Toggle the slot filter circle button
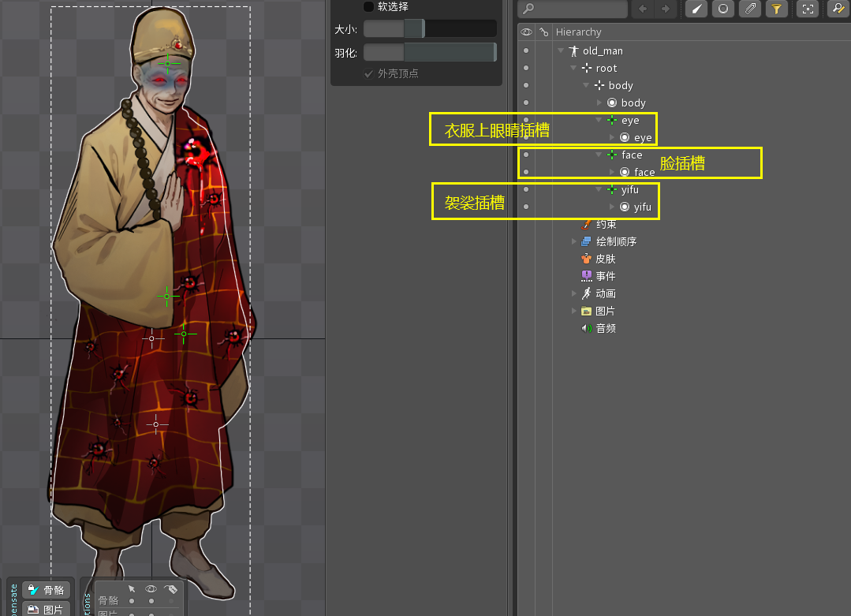Image resolution: width=851 pixels, height=616 pixels. click(x=722, y=9)
